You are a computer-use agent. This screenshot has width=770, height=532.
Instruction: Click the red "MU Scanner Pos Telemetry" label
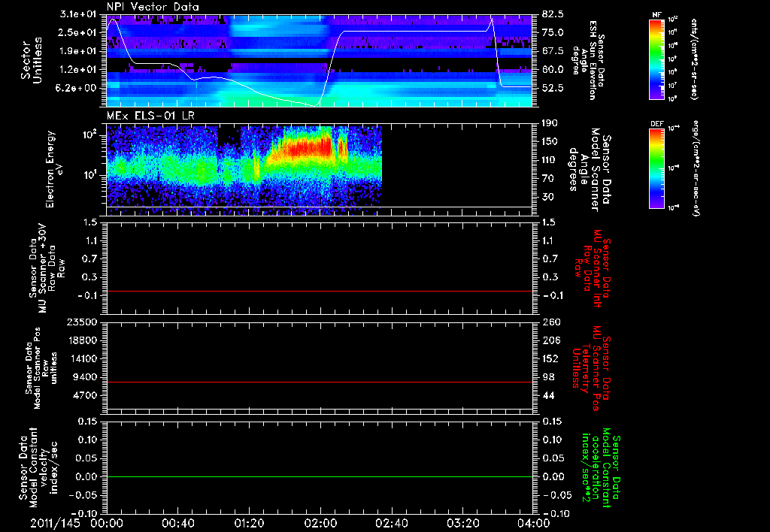591,368
